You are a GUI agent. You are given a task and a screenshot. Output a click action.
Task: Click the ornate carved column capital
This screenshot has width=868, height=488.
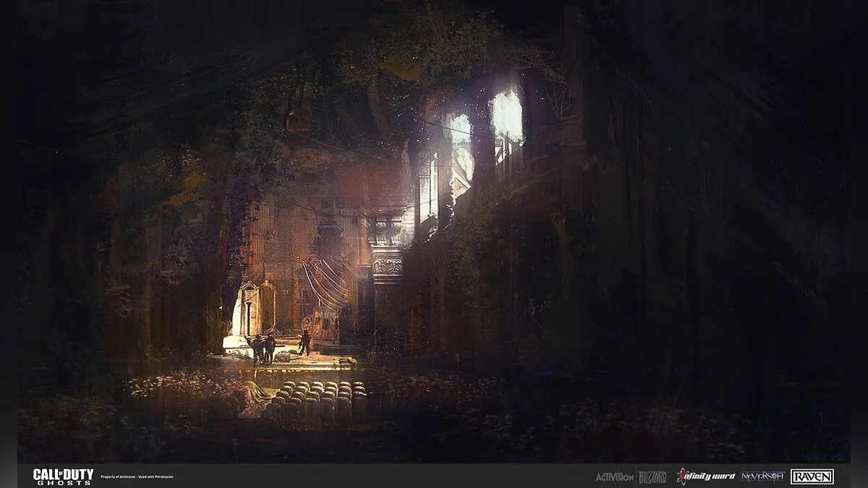[x=387, y=267]
